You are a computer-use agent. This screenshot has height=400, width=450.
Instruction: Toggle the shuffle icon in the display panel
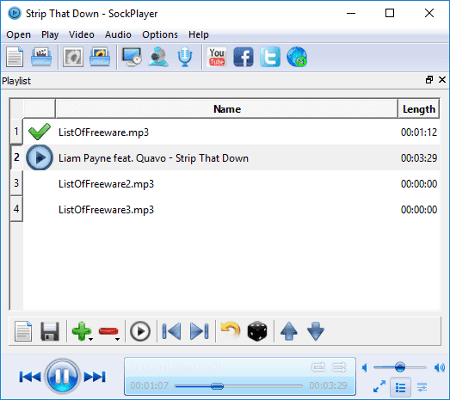(x=339, y=367)
